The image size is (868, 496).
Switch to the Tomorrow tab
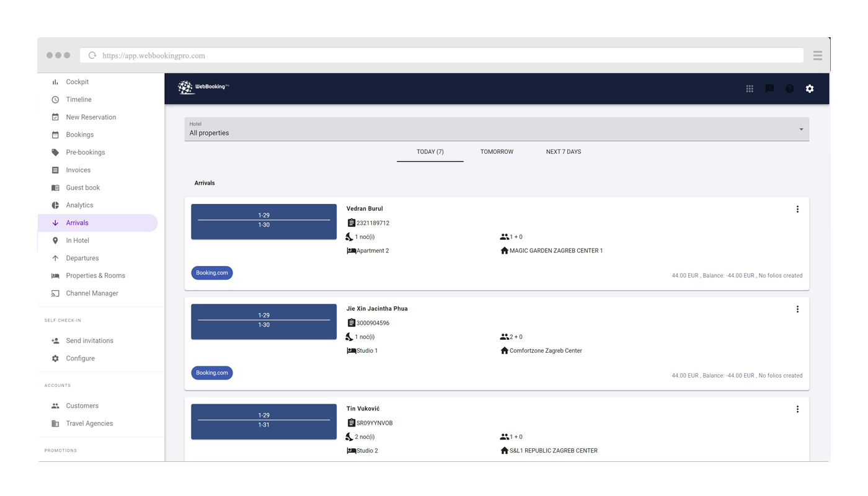497,152
